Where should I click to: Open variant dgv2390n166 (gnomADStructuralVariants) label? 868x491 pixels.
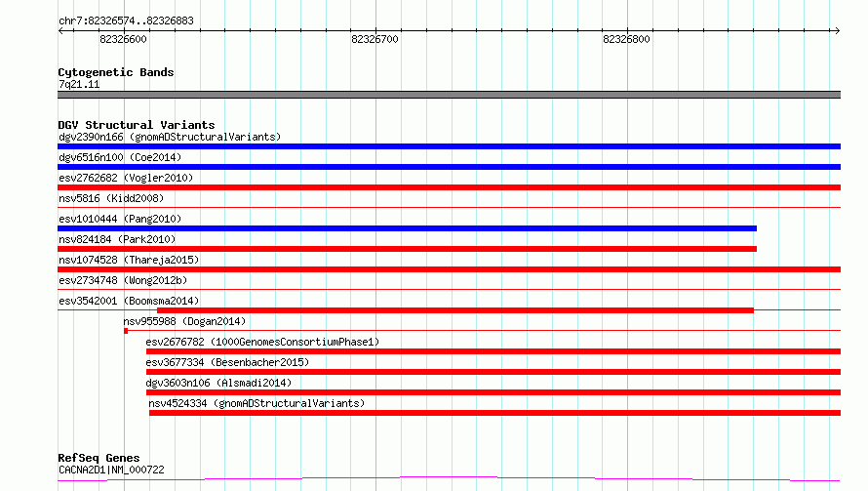(170, 137)
